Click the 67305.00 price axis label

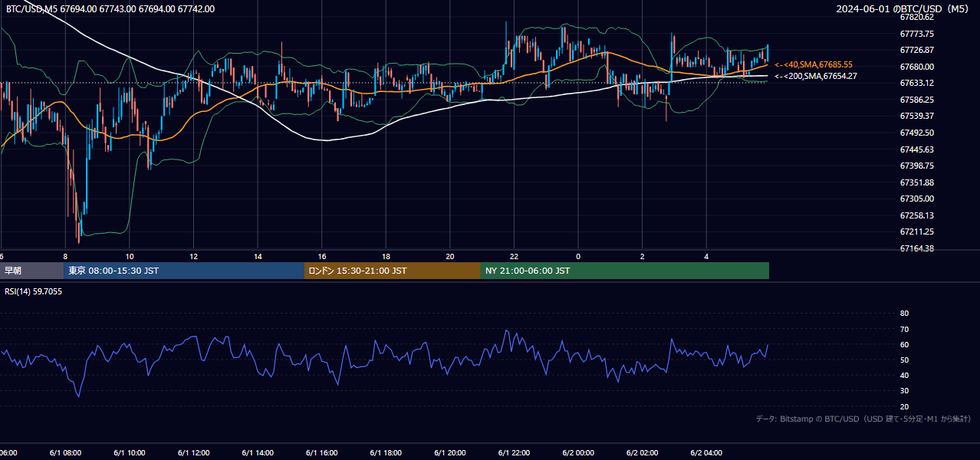point(916,199)
